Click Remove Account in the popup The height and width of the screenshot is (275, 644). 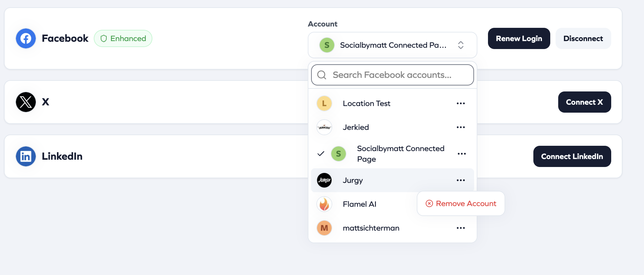pos(461,203)
